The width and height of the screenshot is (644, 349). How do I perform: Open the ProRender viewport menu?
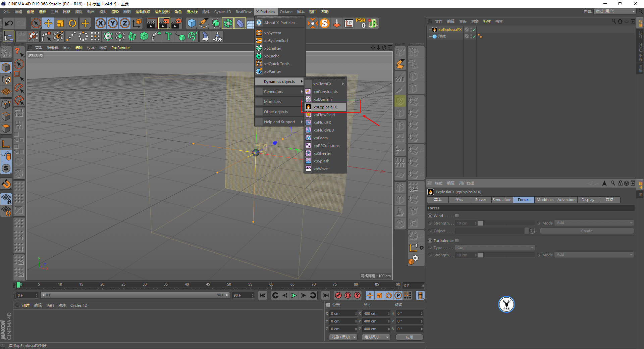coord(120,48)
